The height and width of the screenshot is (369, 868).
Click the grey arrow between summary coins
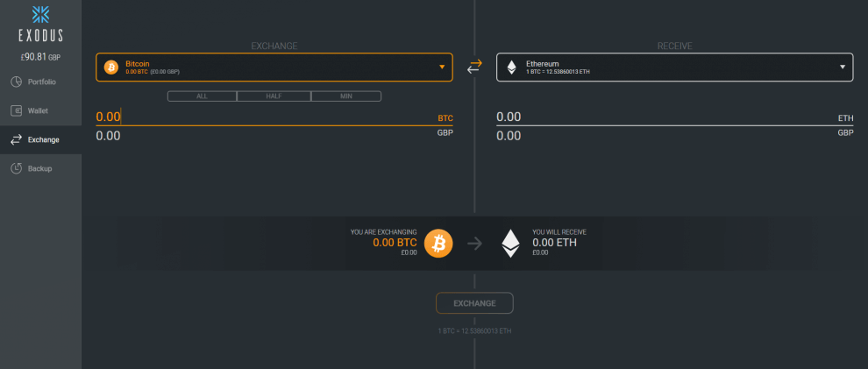(474, 244)
